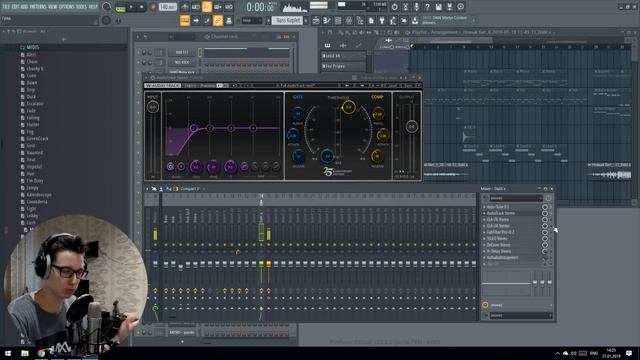Open the Audiotrack Stereo effect slot
The width and height of the screenshot is (640, 360).
512,213
